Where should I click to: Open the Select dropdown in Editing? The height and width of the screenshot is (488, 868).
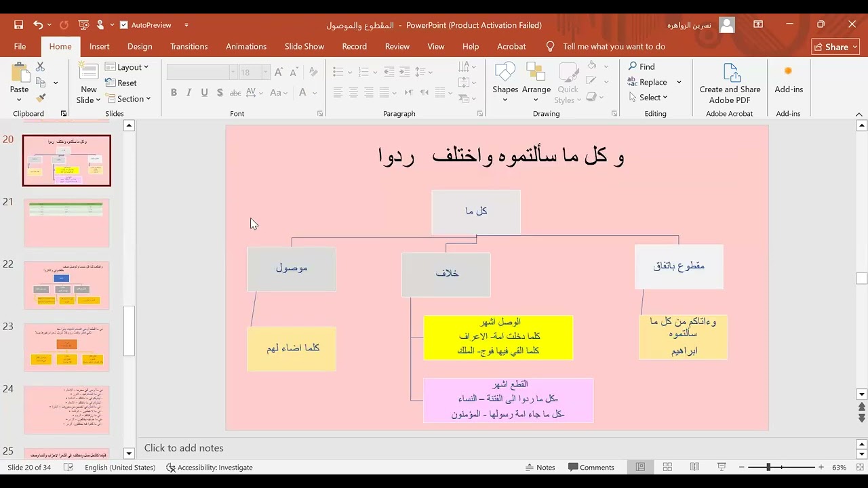tap(648, 98)
